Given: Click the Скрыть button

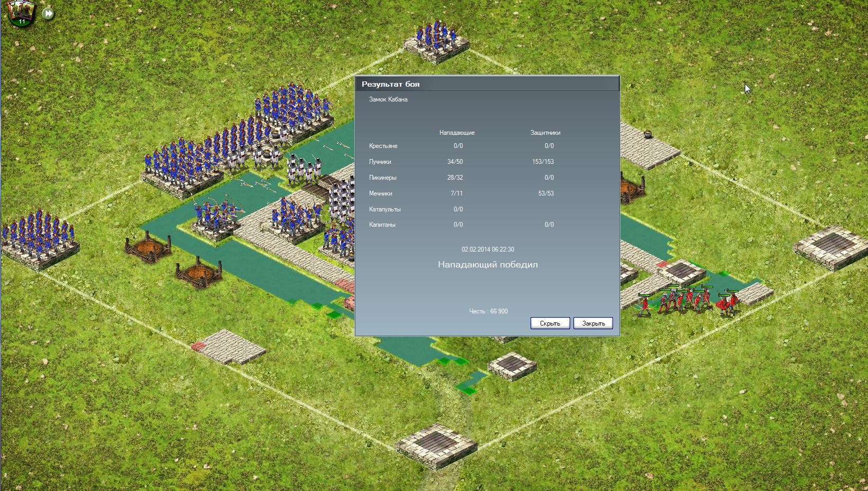Looking at the screenshot, I should tap(550, 323).
